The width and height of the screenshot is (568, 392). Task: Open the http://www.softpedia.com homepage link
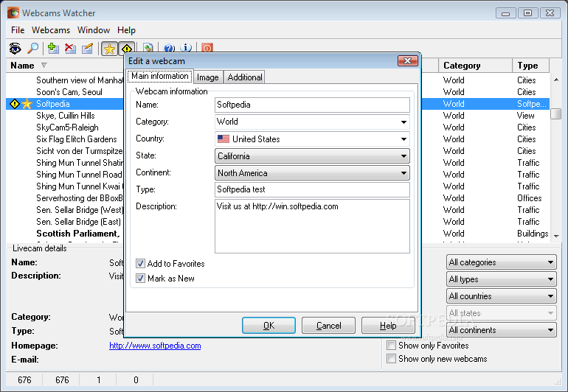point(155,346)
